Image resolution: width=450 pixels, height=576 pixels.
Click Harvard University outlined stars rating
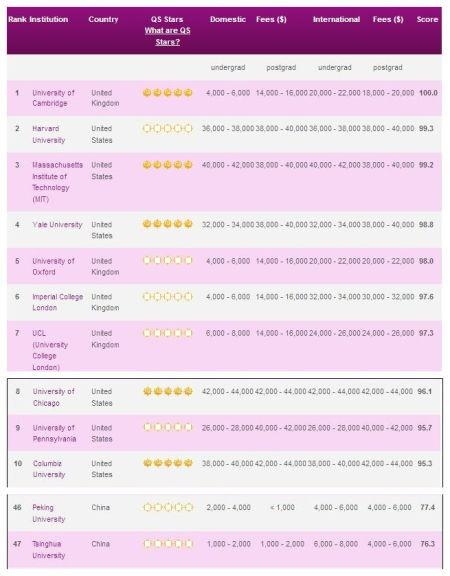[x=168, y=129]
